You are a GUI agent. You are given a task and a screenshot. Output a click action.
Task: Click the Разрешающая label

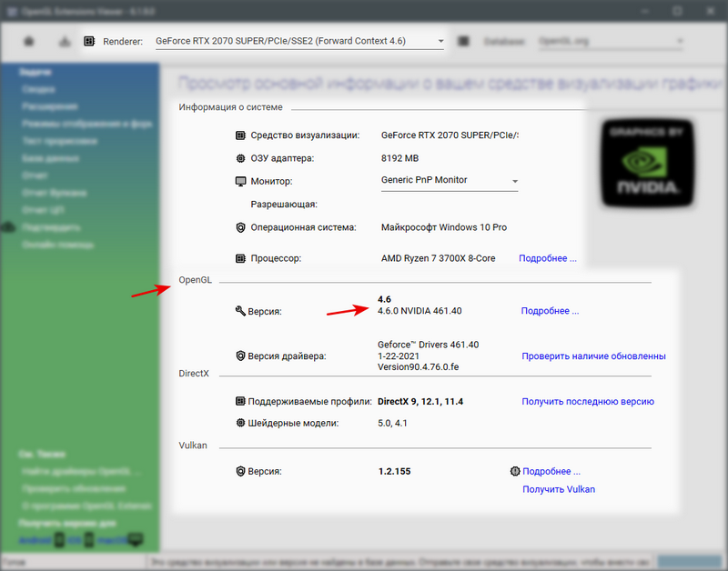(284, 204)
